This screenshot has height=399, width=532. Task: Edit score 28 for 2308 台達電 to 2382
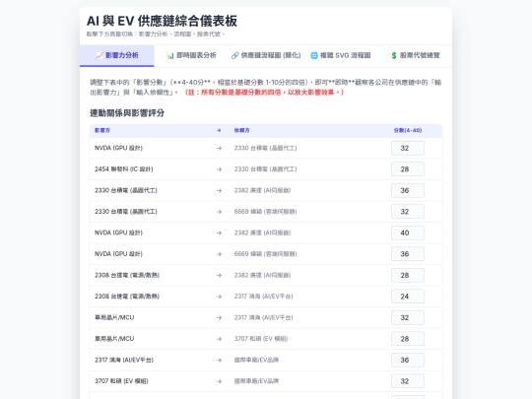pos(408,276)
